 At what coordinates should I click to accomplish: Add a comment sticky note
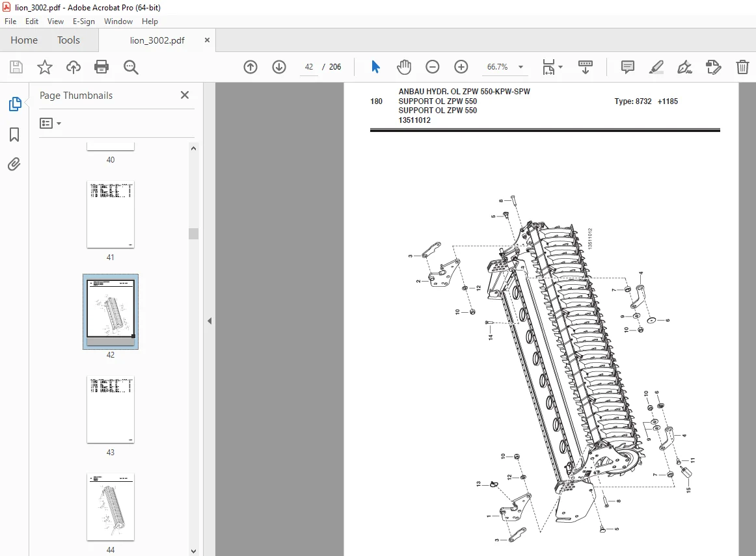point(628,67)
